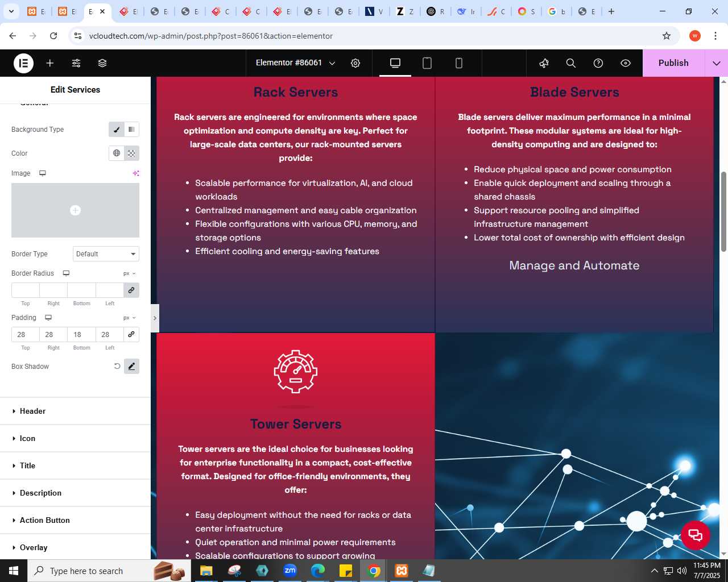Click the page vertical scrollbar
Viewport: 728px width, 582px height.
click(723, 211)
